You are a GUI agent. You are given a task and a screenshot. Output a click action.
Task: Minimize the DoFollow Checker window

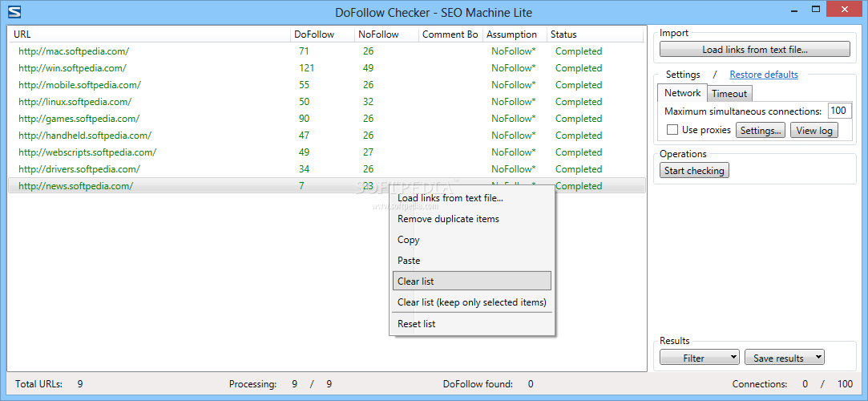(x=795, y=10)
